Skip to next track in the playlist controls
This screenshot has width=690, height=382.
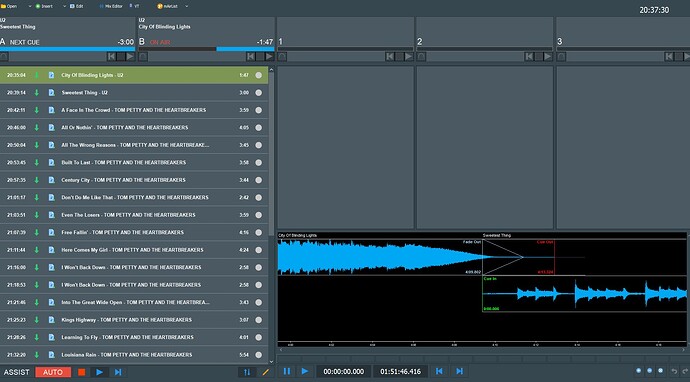118,372
